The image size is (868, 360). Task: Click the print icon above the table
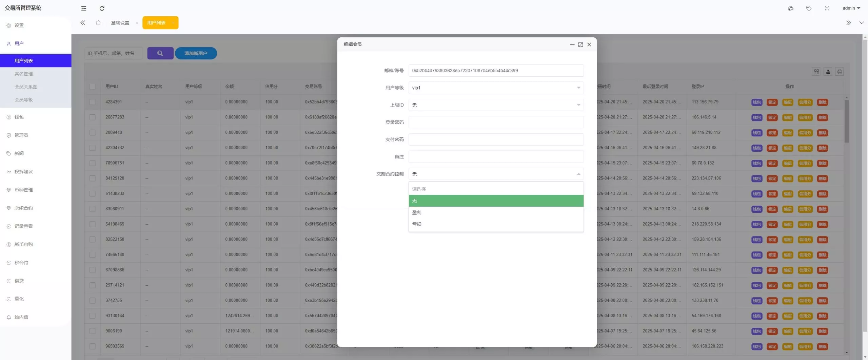pos(840,72)
